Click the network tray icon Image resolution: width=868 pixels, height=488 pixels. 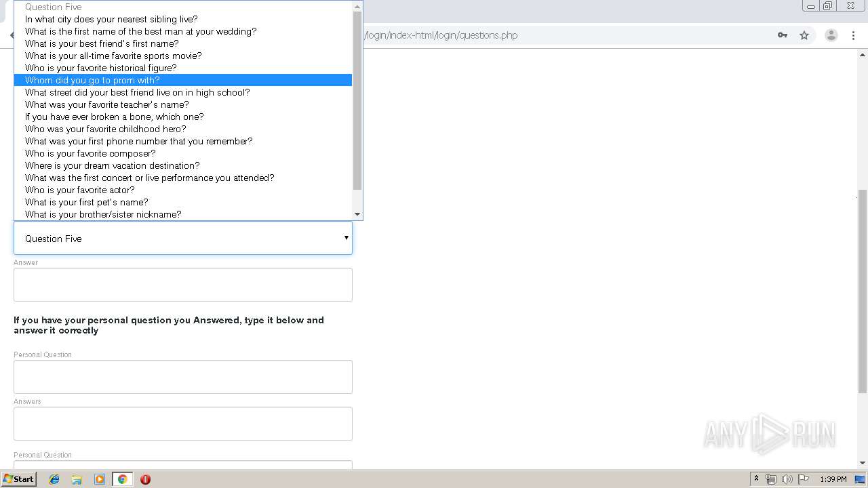point(771,479)
